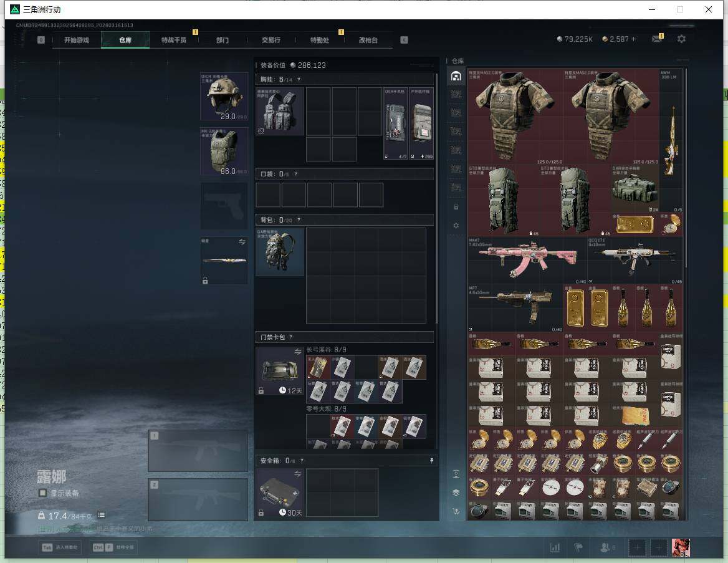This screenshot has height=563, width=728.
Task: Select the first 特里克MAS2.0 armor in warehouse
Action: coord(515,117)
